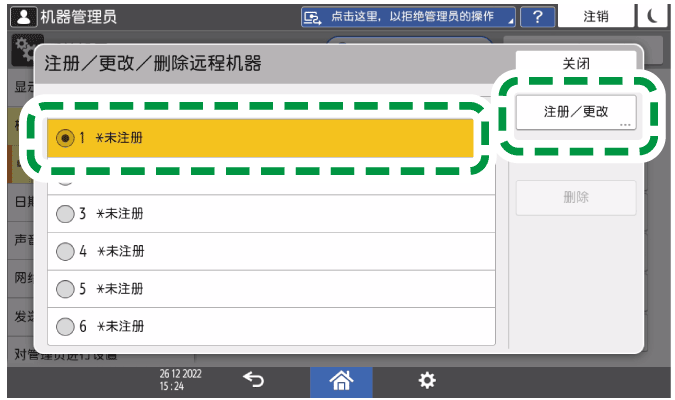Tap the energy saver moon icon
Screen dimensions: 675x400
click(652, 16)
